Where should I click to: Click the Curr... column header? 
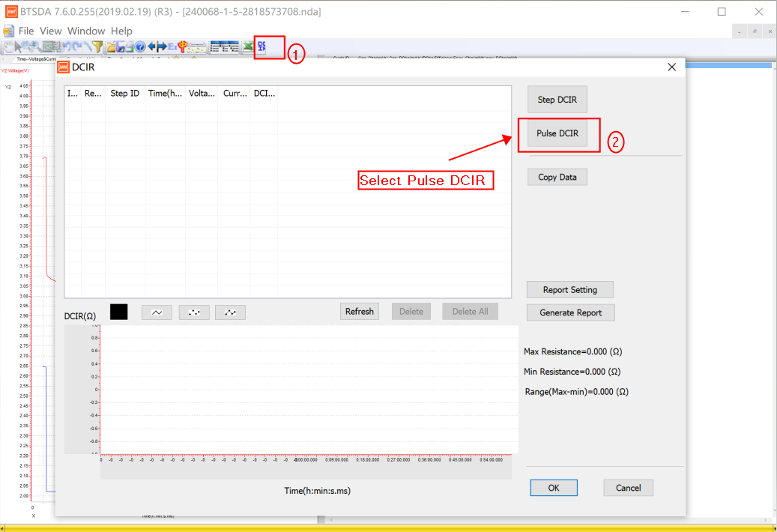(x=235, y=93)
